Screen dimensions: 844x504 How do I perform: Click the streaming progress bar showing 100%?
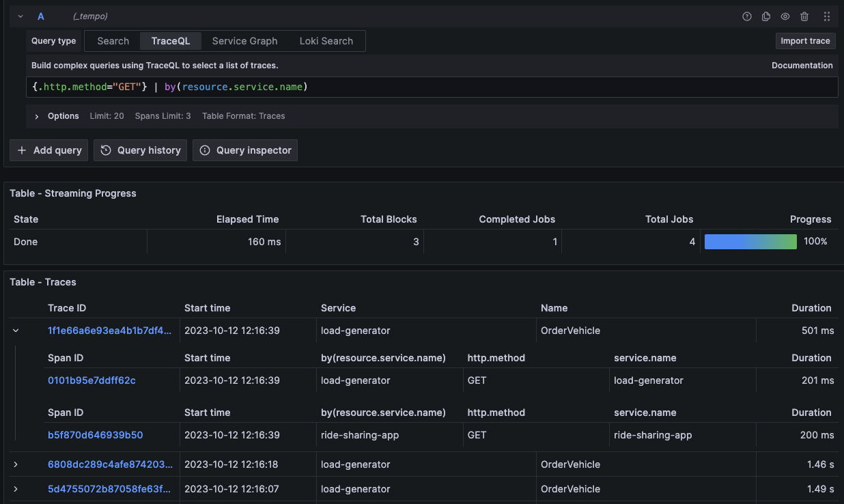coord(750,241)
